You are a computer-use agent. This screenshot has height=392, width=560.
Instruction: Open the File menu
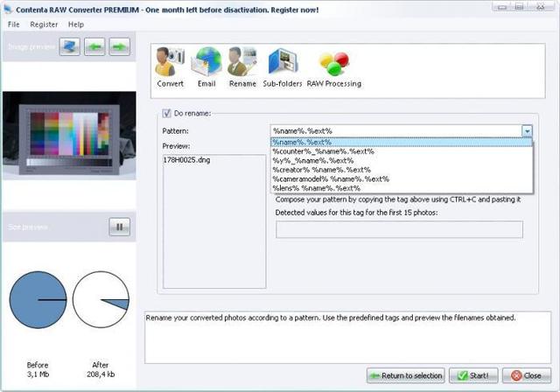tap(14, 24)
